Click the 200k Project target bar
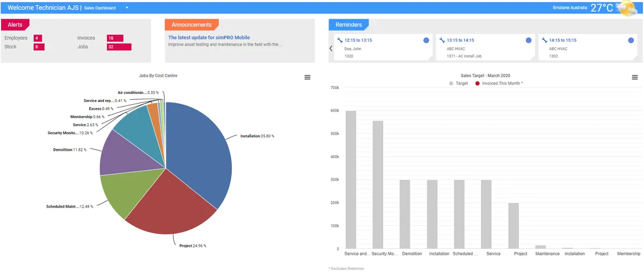 click(x=514, y=226)
